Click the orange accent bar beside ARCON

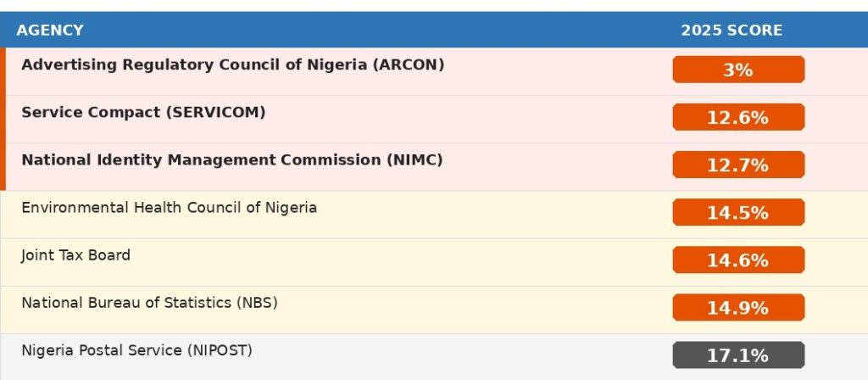[3, 71]
